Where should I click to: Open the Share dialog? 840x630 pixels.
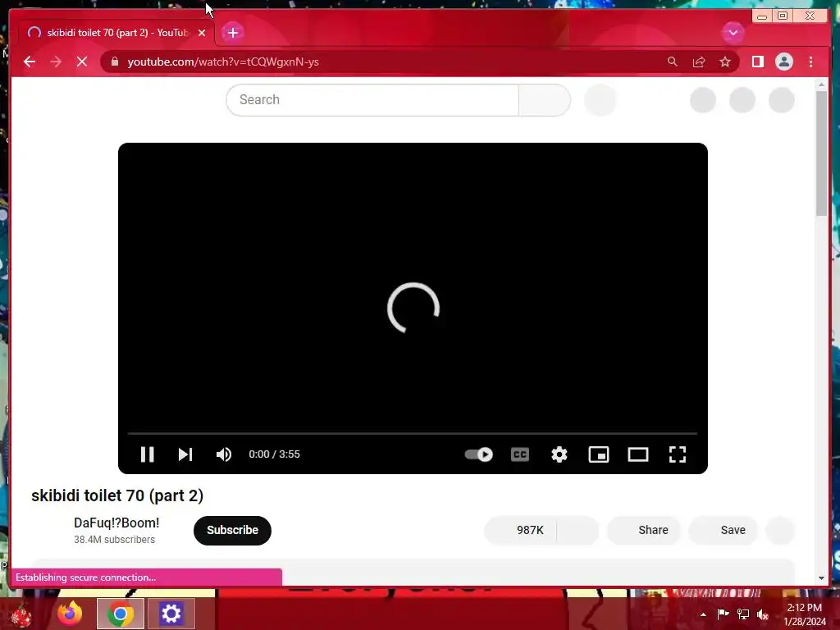(x=644, y=531)
